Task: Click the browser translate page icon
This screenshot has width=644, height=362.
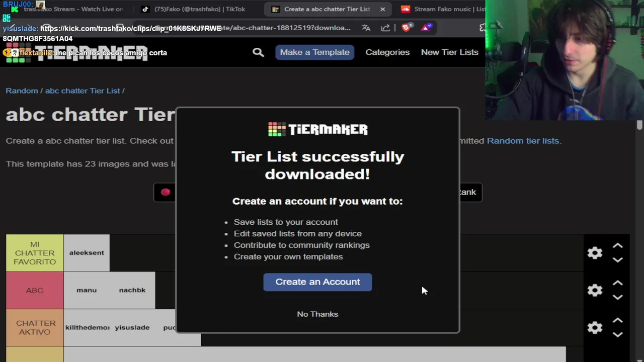Action: 366,28
